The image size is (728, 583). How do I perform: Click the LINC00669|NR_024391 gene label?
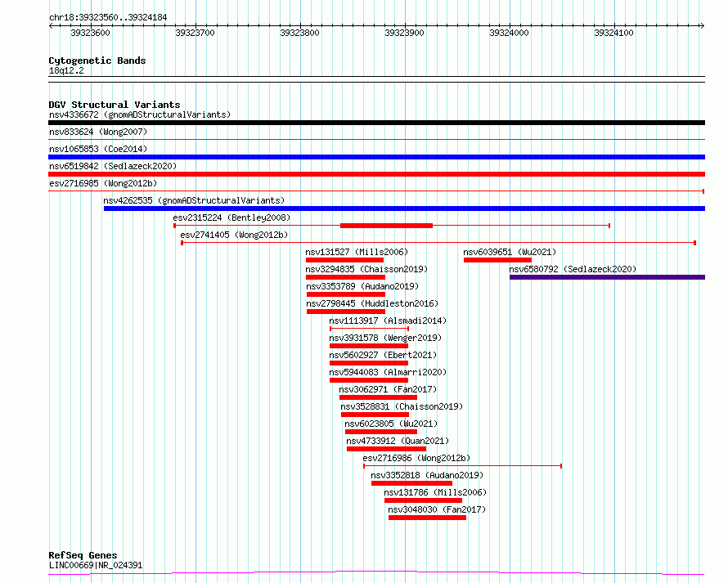(x=96, y=565)
